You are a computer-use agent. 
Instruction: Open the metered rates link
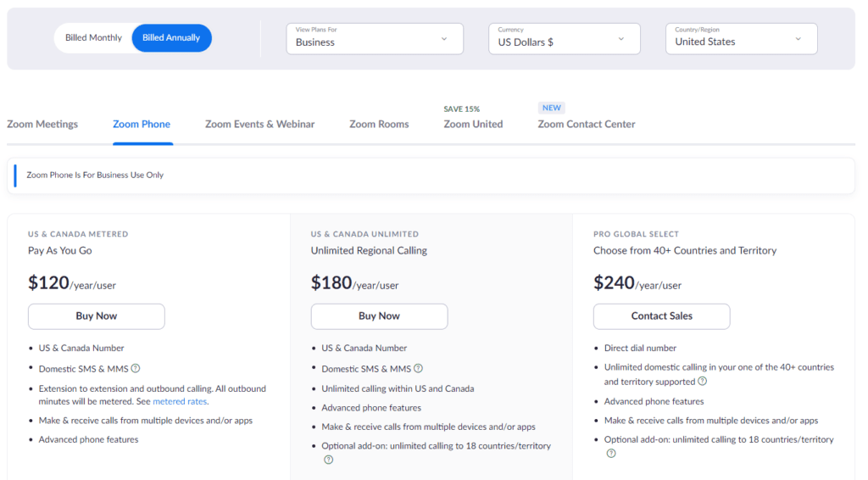tap(180, 401)
